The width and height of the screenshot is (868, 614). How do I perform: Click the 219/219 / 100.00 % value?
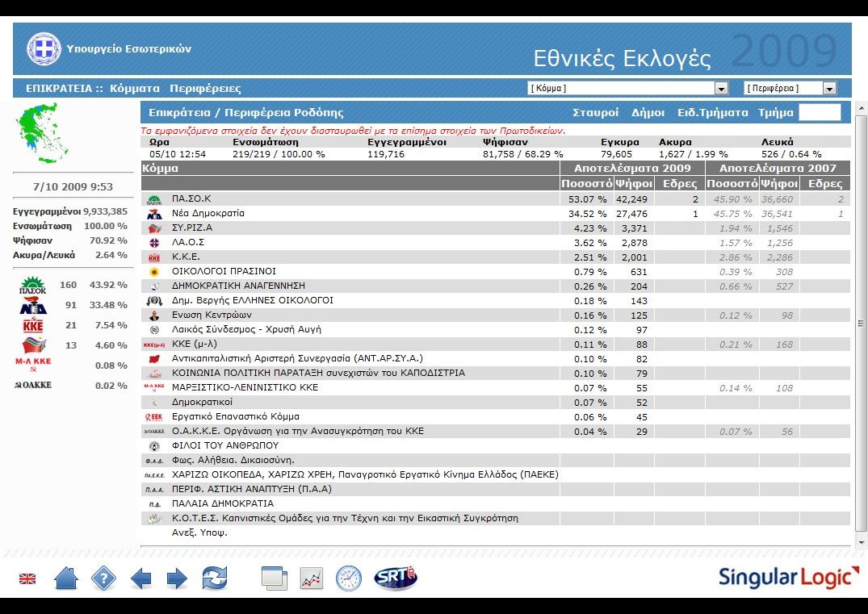pyautogui.click(x=279, y=154)
